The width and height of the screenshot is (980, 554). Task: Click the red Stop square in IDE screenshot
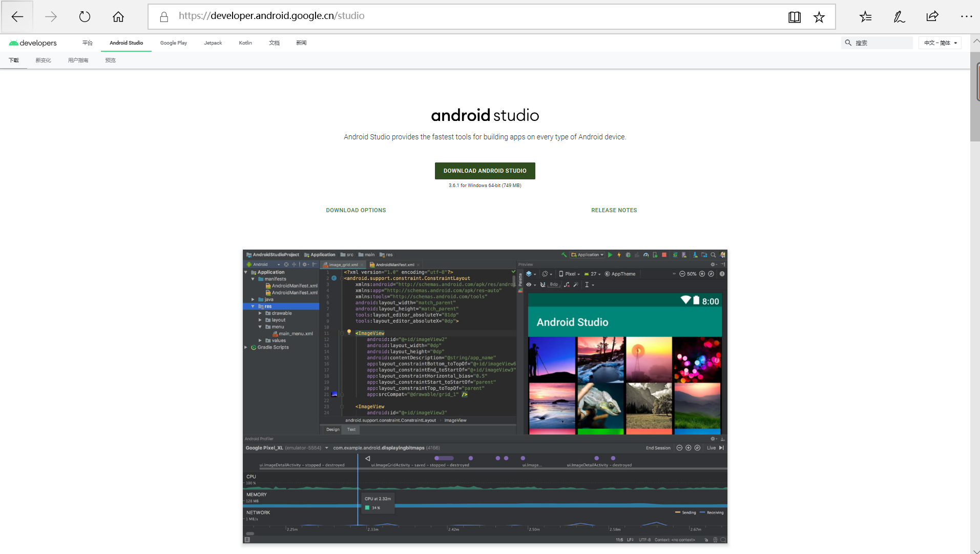[664, 255]
